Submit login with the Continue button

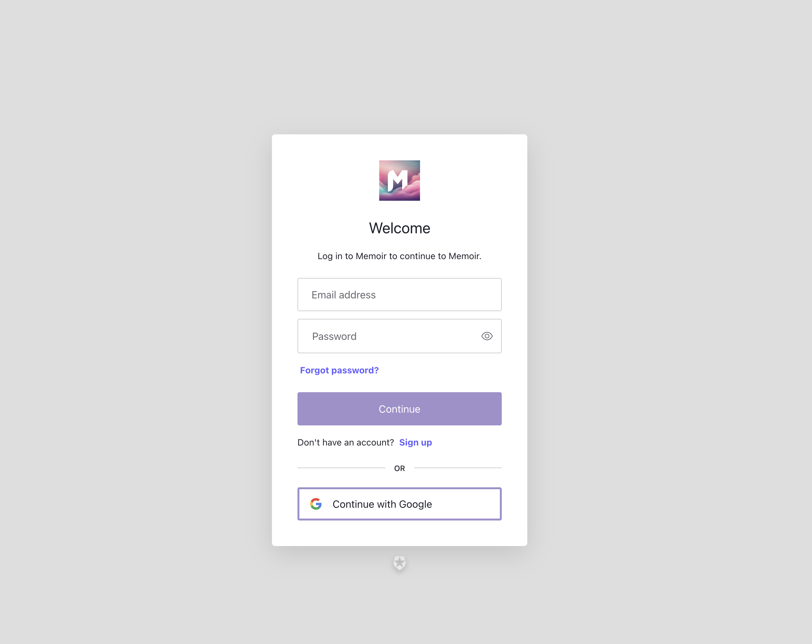click(399, 408)
